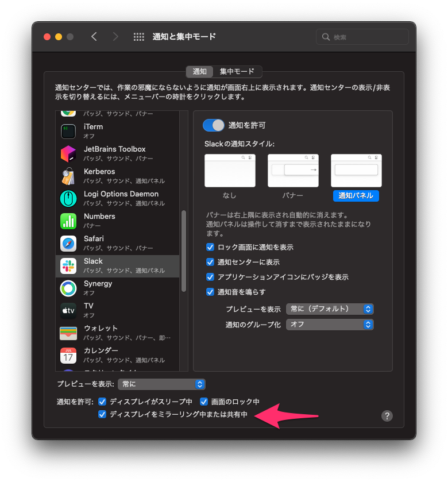Uncheck 通知音を鳴らす checkbox
Screen dimensions: 448x482
point(210,292)
